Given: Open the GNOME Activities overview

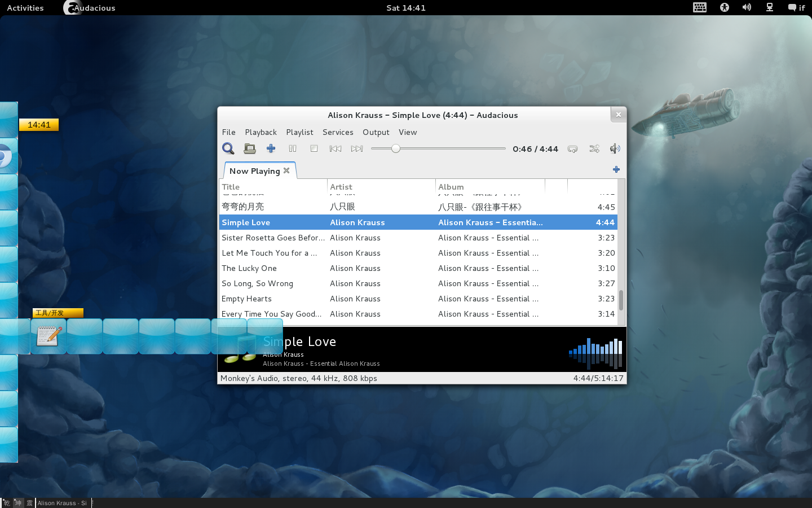Looking at the screenshot, I should 25,8.
